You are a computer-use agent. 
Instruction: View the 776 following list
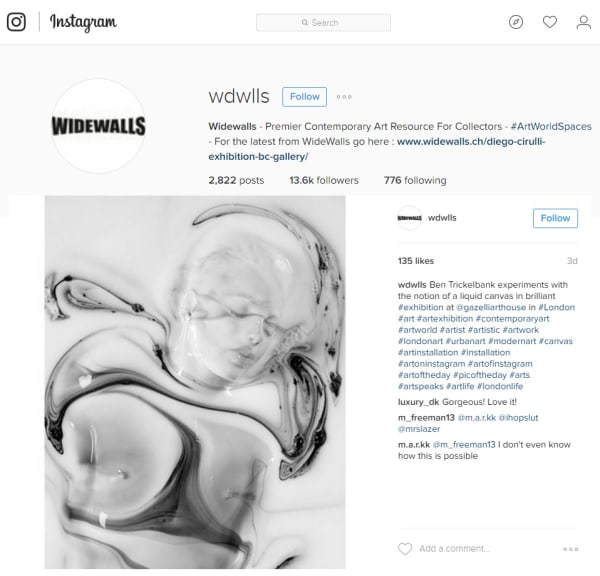coord(415,180)
